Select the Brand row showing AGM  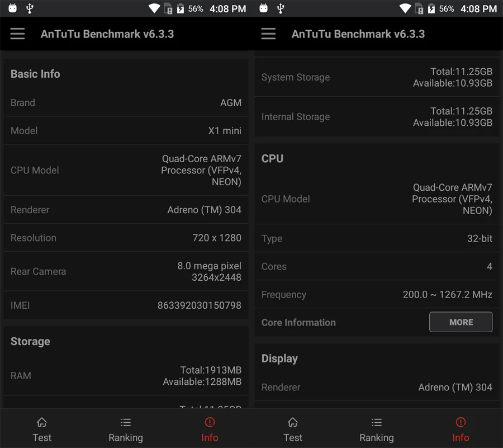126,103
